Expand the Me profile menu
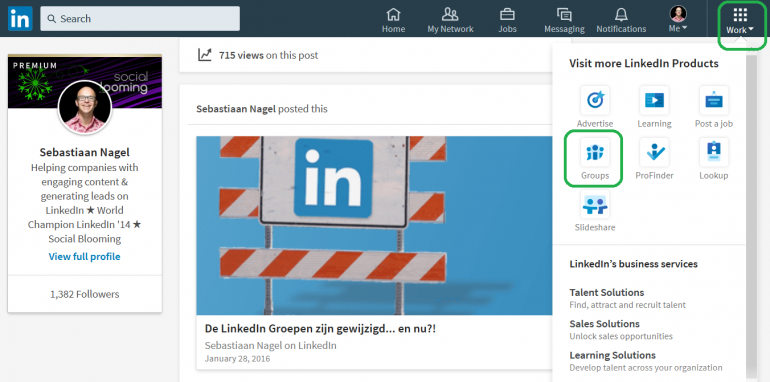This screenshot has width=770, height=382. point(678,20)
